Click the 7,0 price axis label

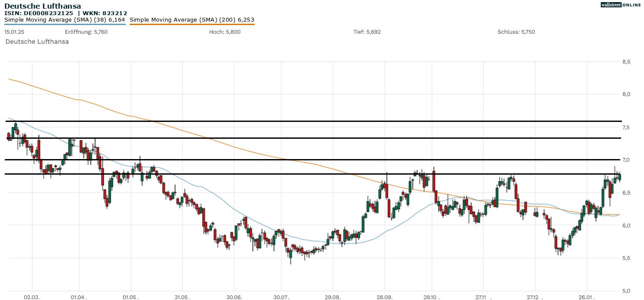(x=626, y=160)
